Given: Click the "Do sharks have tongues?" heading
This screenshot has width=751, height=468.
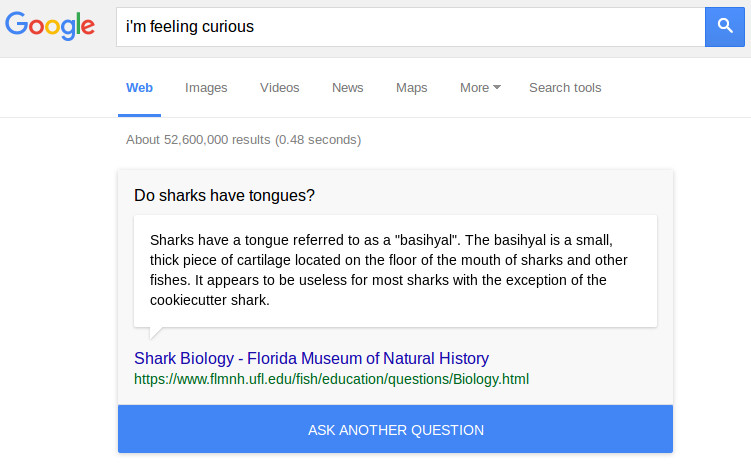Looking at the screenshot, I should pyautogui.click(x=224, y=195).
